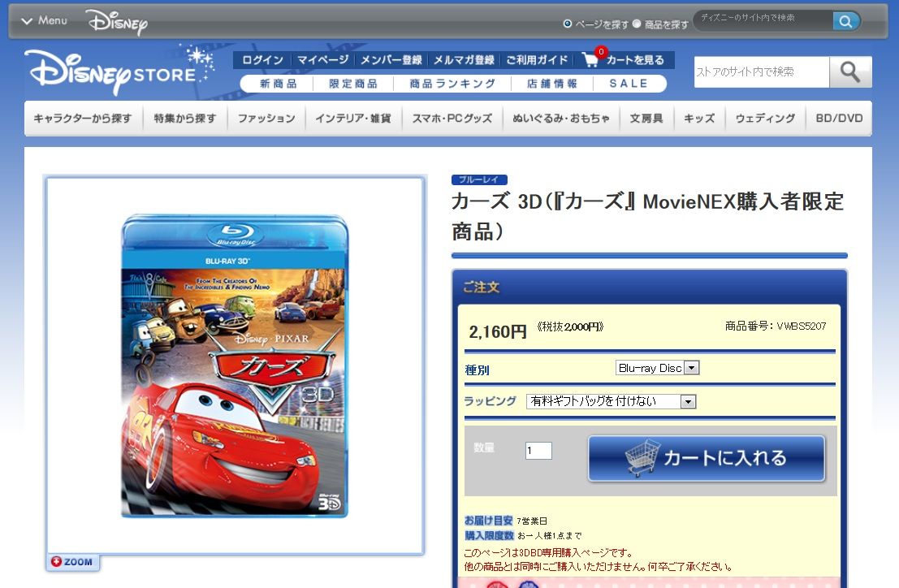Viewport: 899px width, 588px height.
Task: Open スマホ・PCグッズ category
Action: click(452, 119)
